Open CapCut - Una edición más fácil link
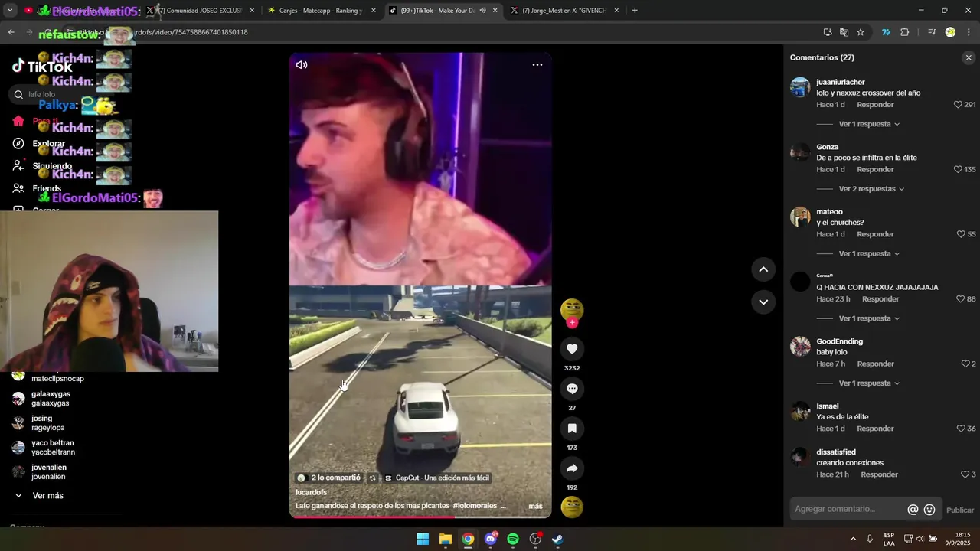The width and height of the screenshot is (980, 551). pos(436,478)
